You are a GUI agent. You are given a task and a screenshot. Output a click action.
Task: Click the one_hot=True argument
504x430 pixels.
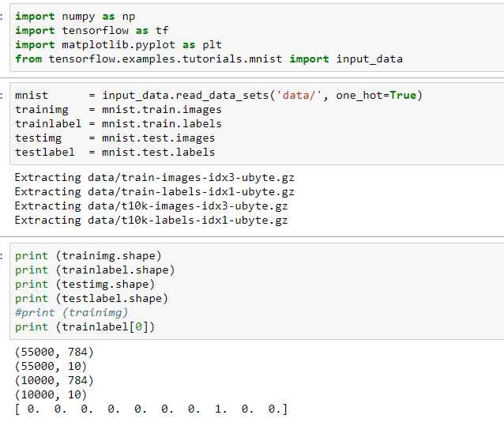click(376, 96)
